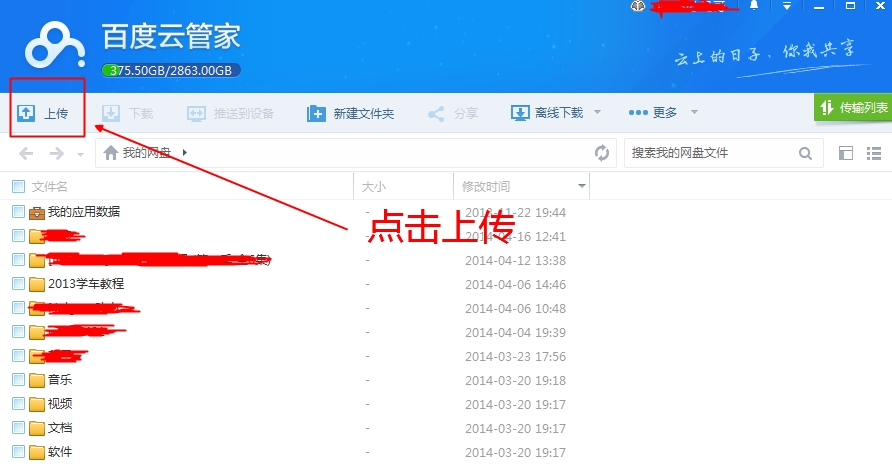Viewport: 892px width, 464px height.
Task: Refresh the file list
Action: pyautogui.click(x=602, y=153)
